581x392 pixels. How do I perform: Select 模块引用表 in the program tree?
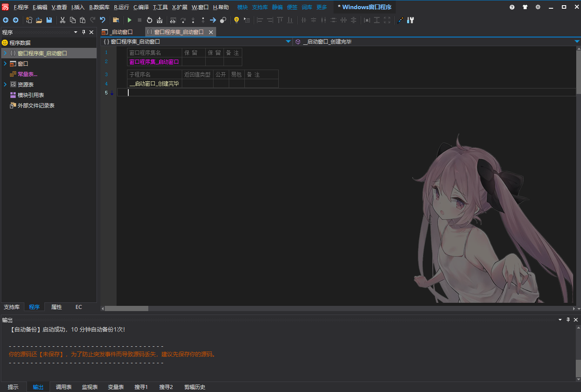(x=30, y=95)
